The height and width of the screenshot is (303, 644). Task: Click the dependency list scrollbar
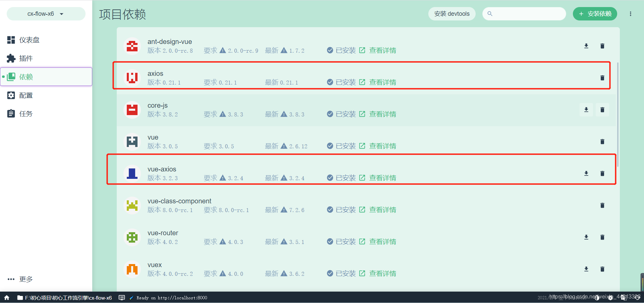pos(618,114)
